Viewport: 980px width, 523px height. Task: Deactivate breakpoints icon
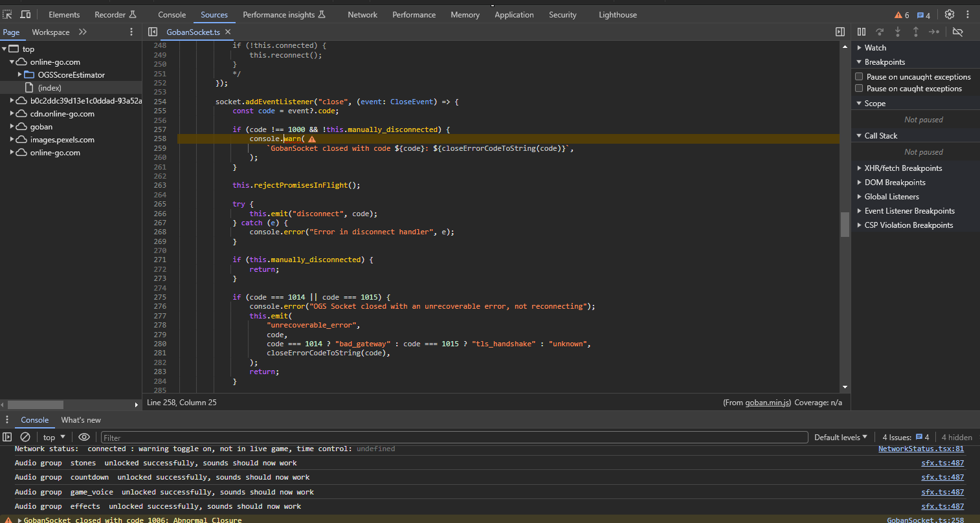tap(958, 32)
